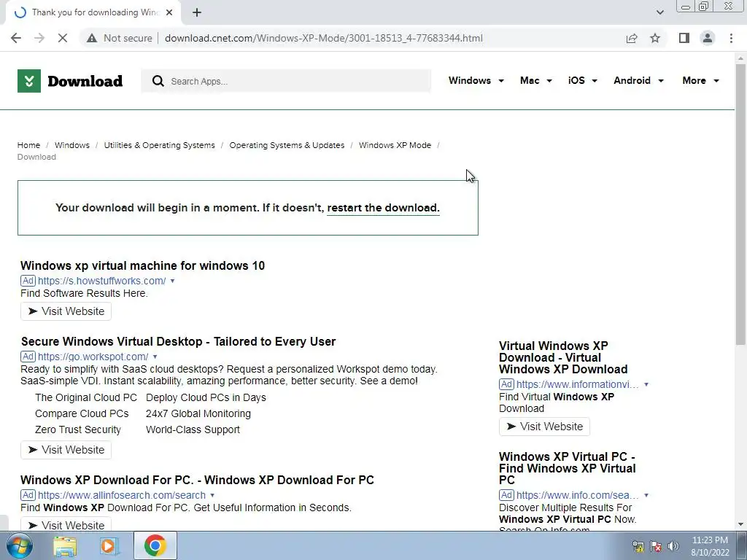The width and height of the screenshot is (747, 560).
Task: Open Deploy Cloud PCs in Days sitelink
Action: 206,397
